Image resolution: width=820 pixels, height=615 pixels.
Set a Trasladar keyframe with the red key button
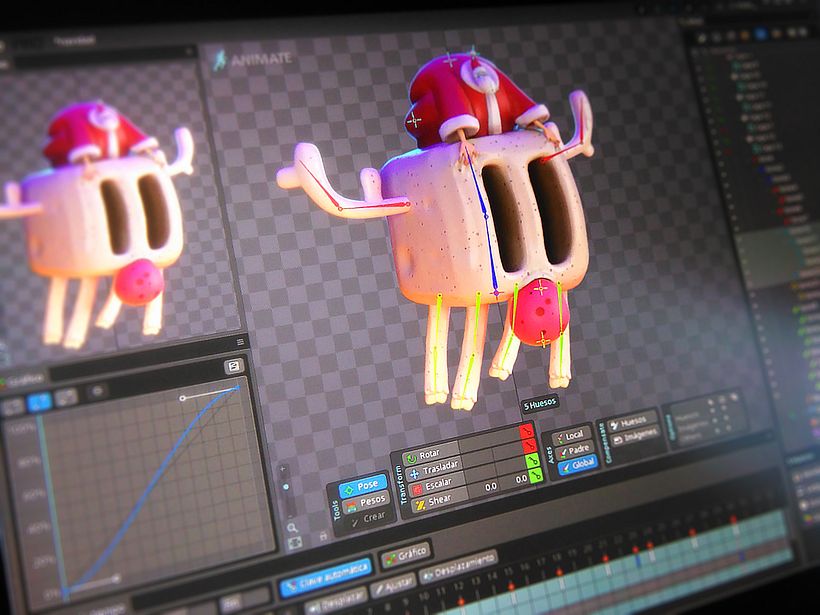tap(530, 446)
